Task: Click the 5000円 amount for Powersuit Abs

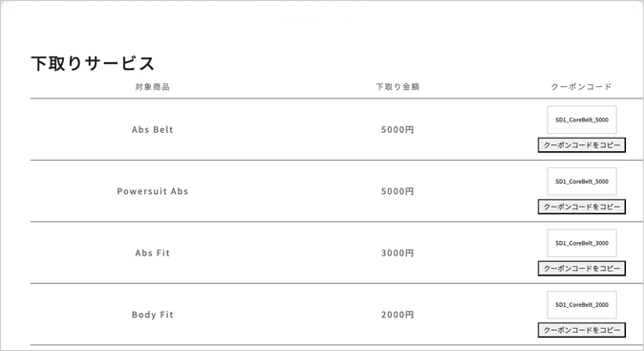Action: click(397, 191)
